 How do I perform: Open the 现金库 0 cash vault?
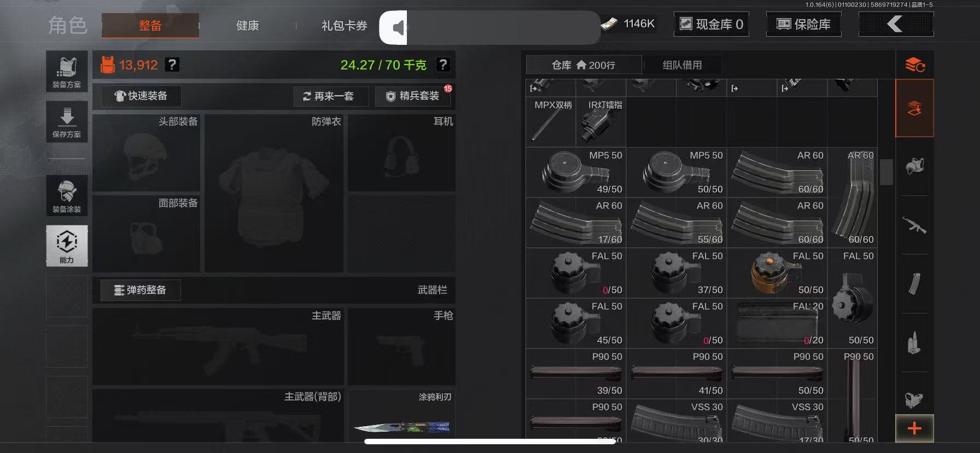click(711, 24)
